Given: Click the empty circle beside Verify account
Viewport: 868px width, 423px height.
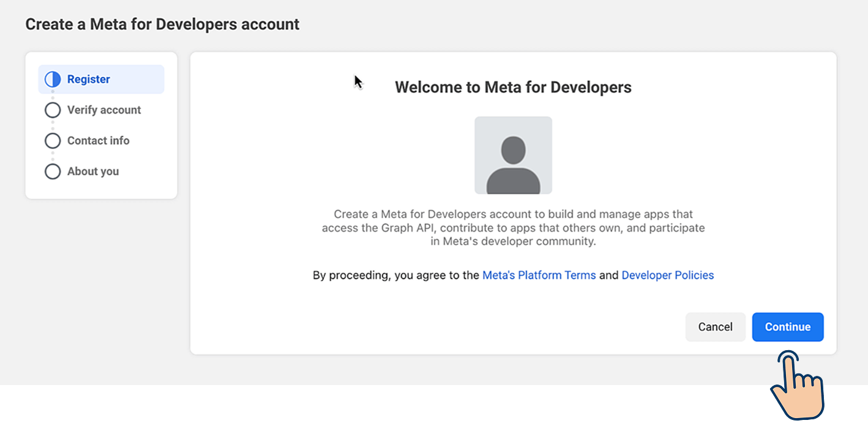Looking at the screenshot, I should 53,110.
